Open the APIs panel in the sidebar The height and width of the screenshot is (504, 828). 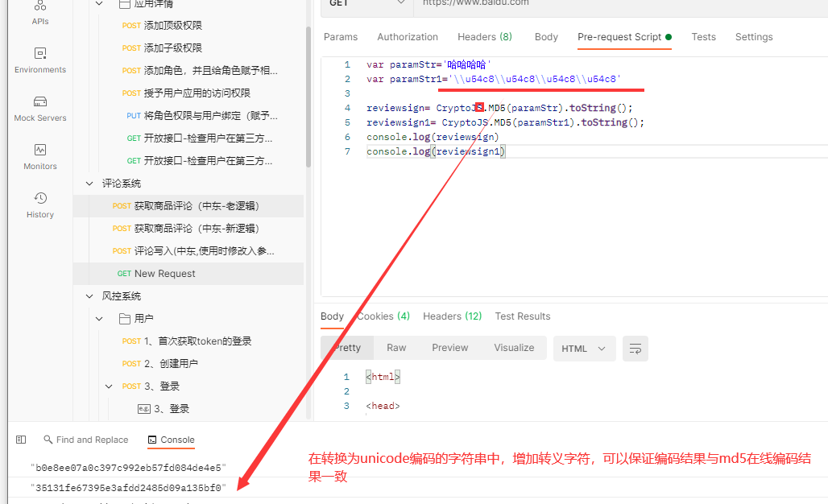pos(39,14)
